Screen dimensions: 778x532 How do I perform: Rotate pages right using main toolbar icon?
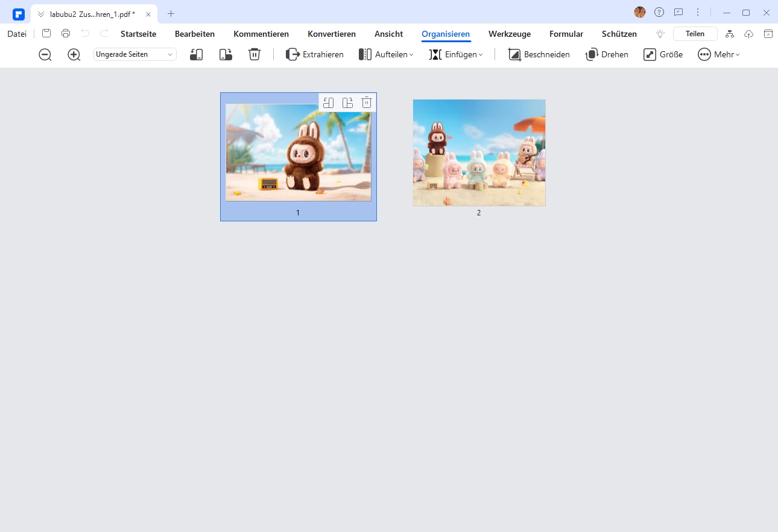coord(226,54)
